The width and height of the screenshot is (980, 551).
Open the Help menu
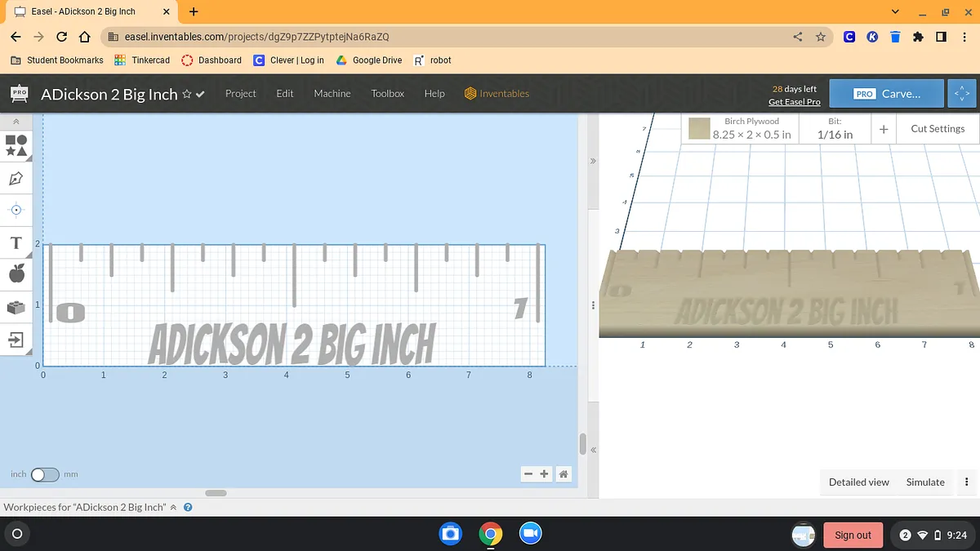tap(434, 93)
